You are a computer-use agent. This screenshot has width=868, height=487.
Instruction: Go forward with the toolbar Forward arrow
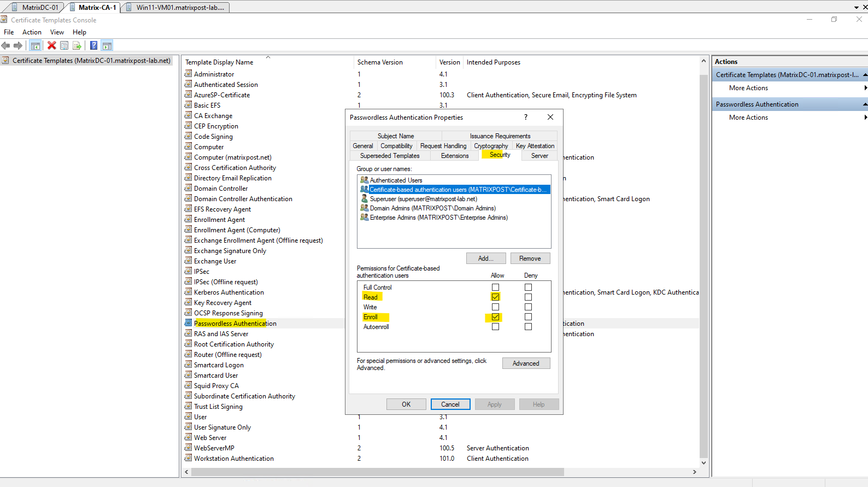(18, 45)
